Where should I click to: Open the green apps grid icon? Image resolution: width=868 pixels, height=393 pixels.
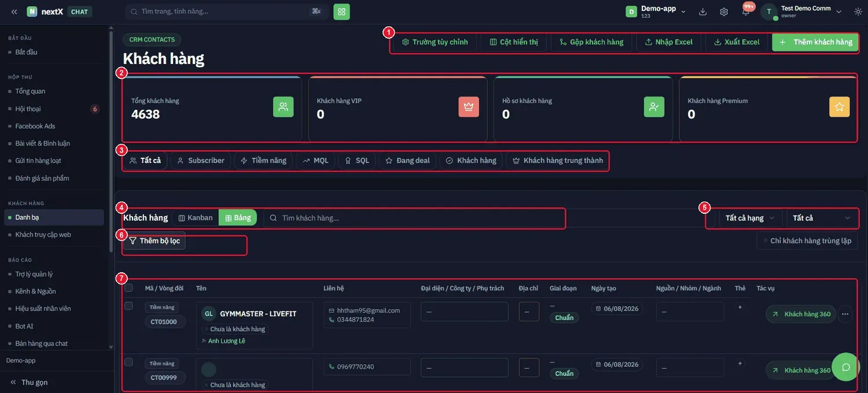tap(341, 12)
